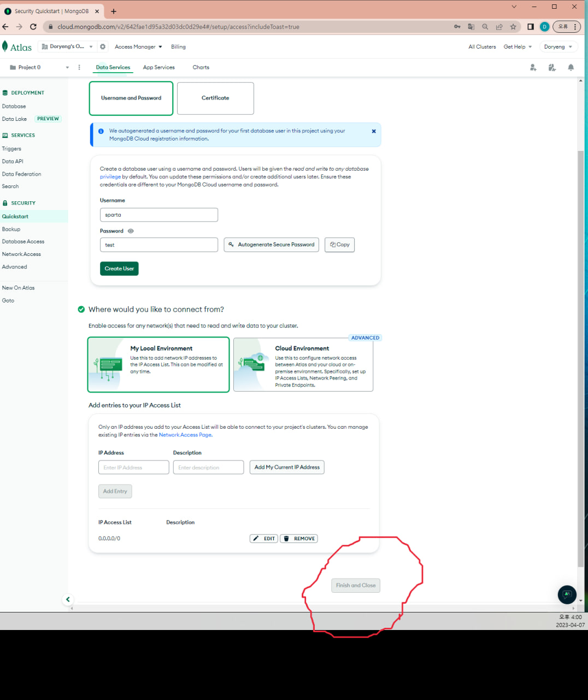Choose My Local Environment card
This screenshot has height=700, width=588.
point(158,364)
